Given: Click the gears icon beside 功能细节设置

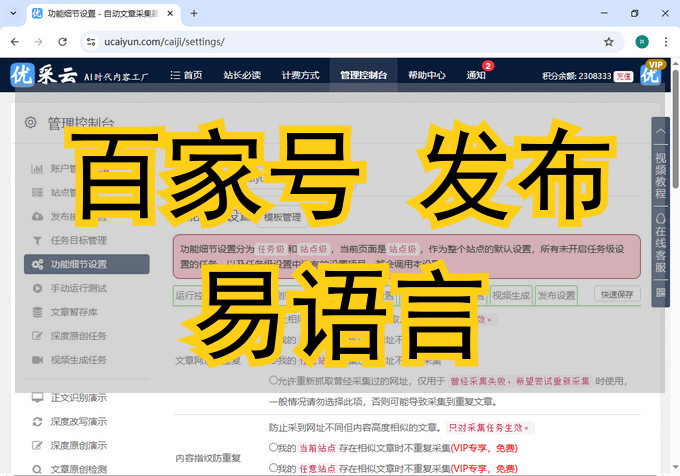Looking at the screenshot, I should 37,264.
